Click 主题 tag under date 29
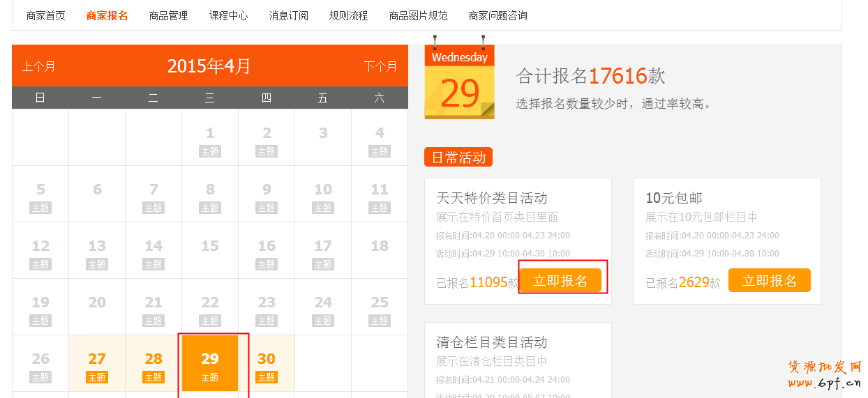868x398 pixels. [210, 377]
